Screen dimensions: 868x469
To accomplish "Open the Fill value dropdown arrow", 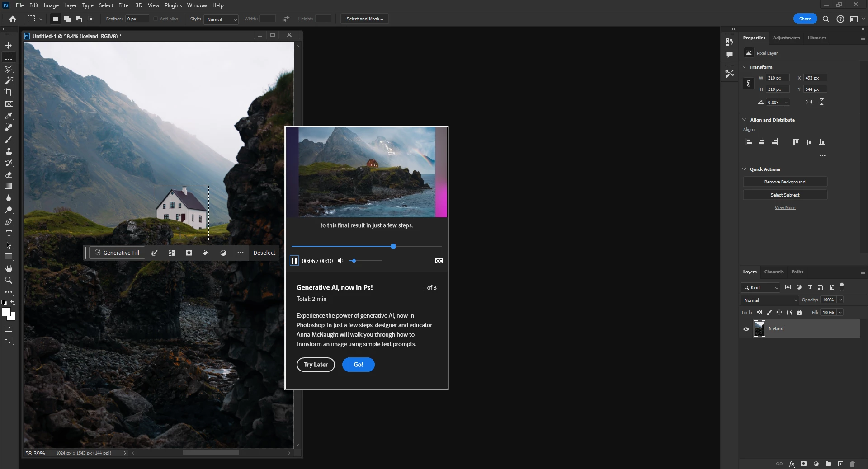I will [840, 312].
